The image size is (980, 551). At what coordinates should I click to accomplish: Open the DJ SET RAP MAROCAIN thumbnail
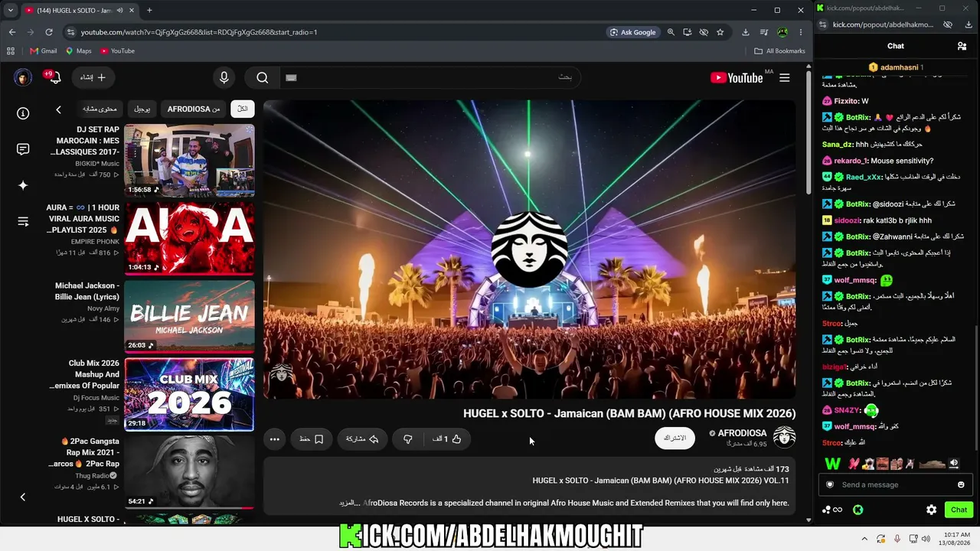tap(189, 160)
